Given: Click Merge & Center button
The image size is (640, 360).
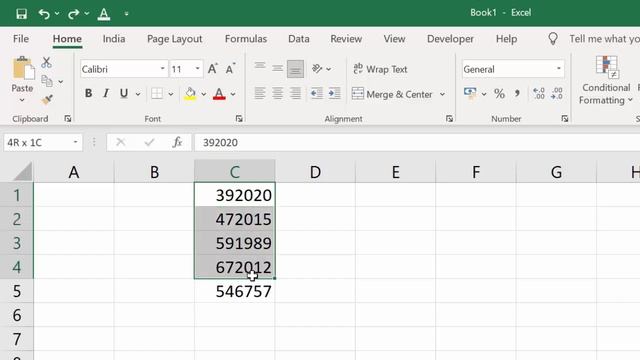Looking at the screenshot, I should click(x=392, y=94).
